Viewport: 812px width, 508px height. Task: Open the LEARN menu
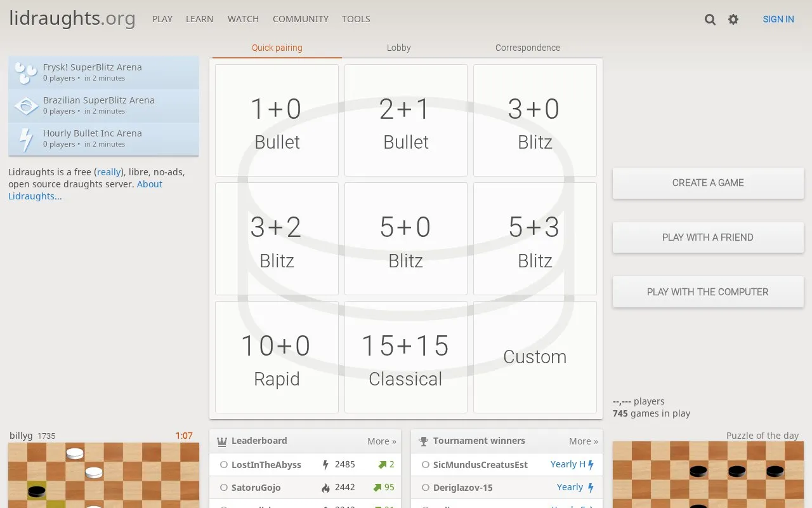pos(199,19)
